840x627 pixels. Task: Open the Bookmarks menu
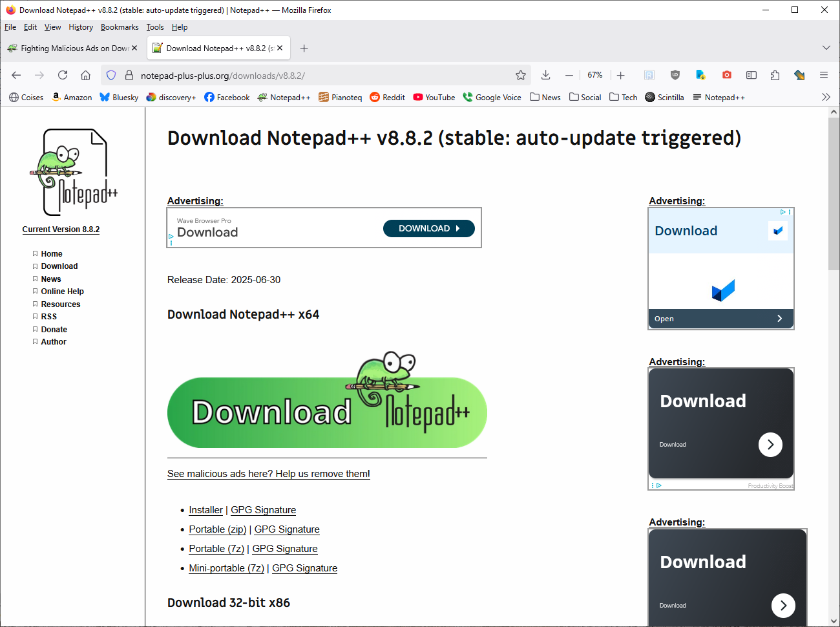120,27
